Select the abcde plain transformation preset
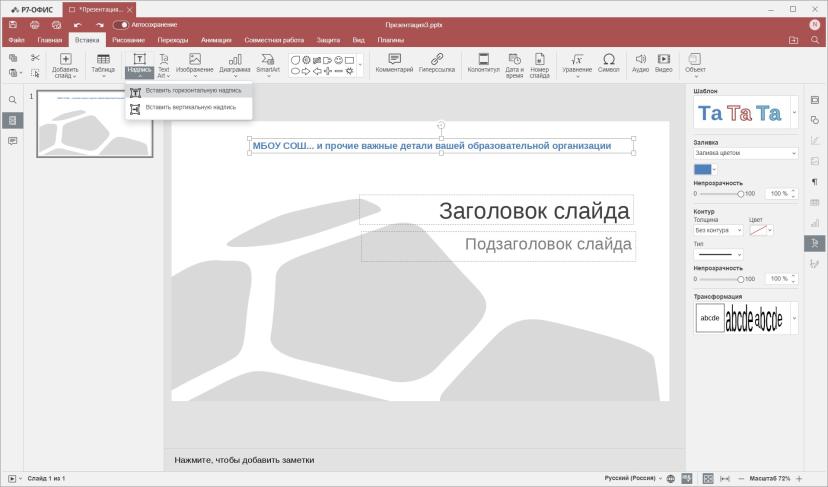 coord(710,318)
